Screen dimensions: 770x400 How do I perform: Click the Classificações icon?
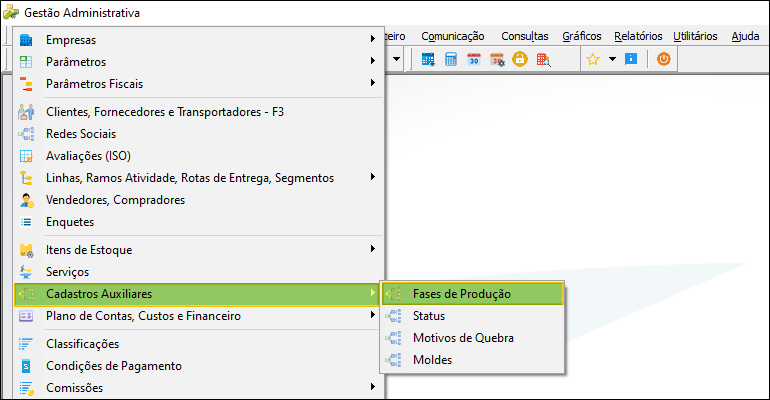[26, 344]
